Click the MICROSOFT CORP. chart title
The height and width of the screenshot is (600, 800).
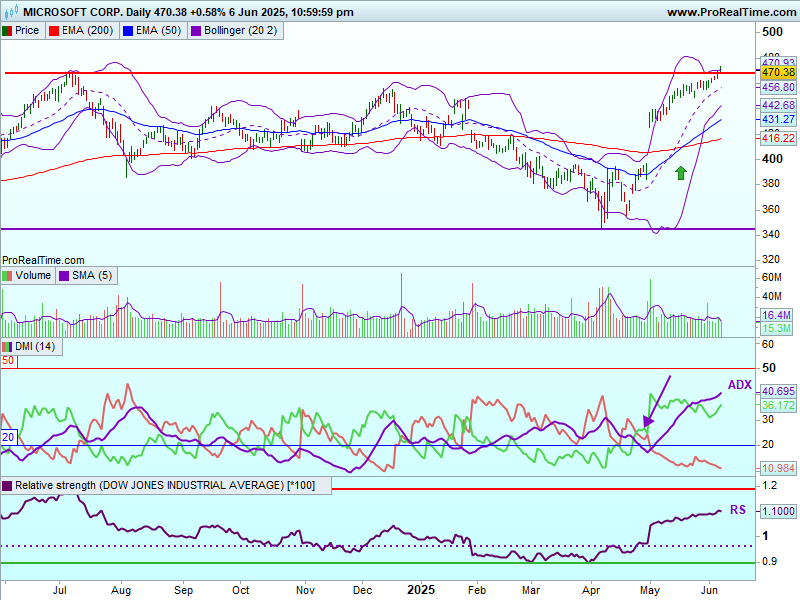point(64,12)
